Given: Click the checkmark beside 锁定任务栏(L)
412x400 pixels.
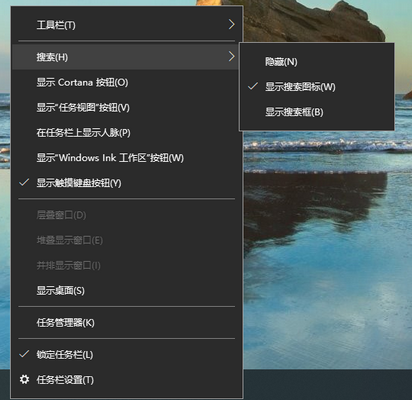Looking at the screenshot, I should [x=24, y=354].
